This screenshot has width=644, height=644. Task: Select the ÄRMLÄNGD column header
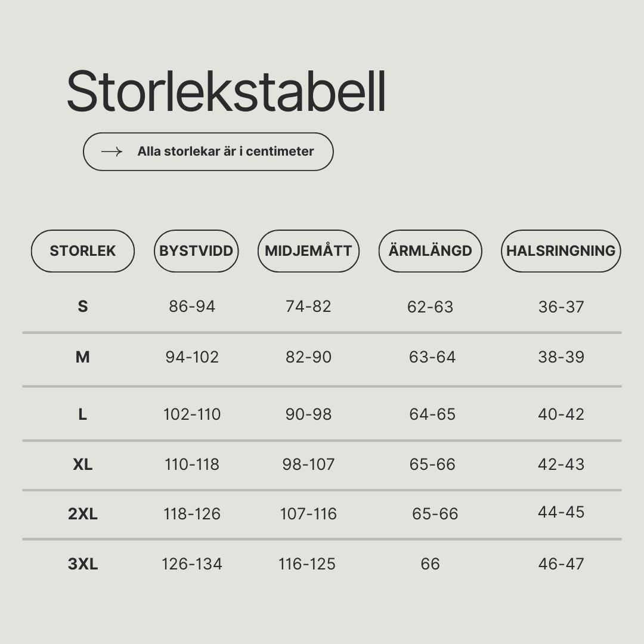point(431,251)
